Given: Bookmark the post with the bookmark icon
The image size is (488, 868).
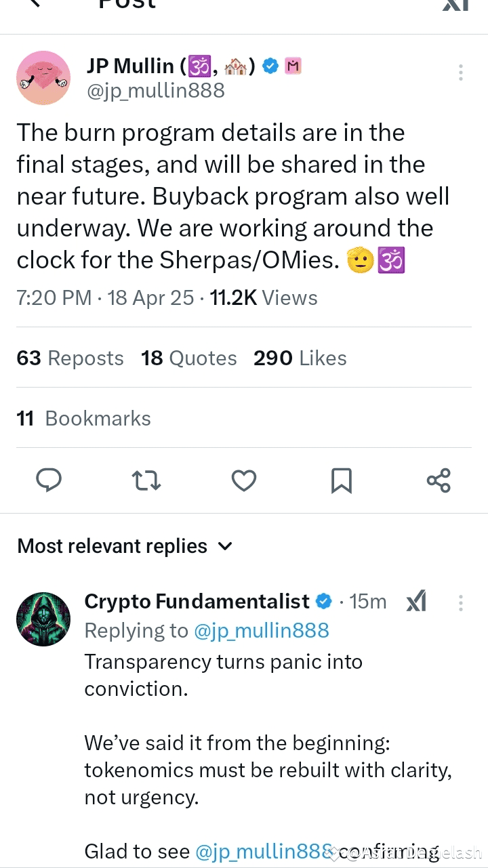Looking at the screenshot, I should coord(341,480).
